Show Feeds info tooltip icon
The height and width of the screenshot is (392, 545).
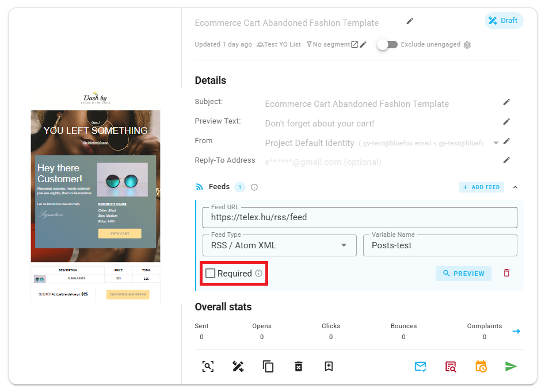[x=254, y=187]
